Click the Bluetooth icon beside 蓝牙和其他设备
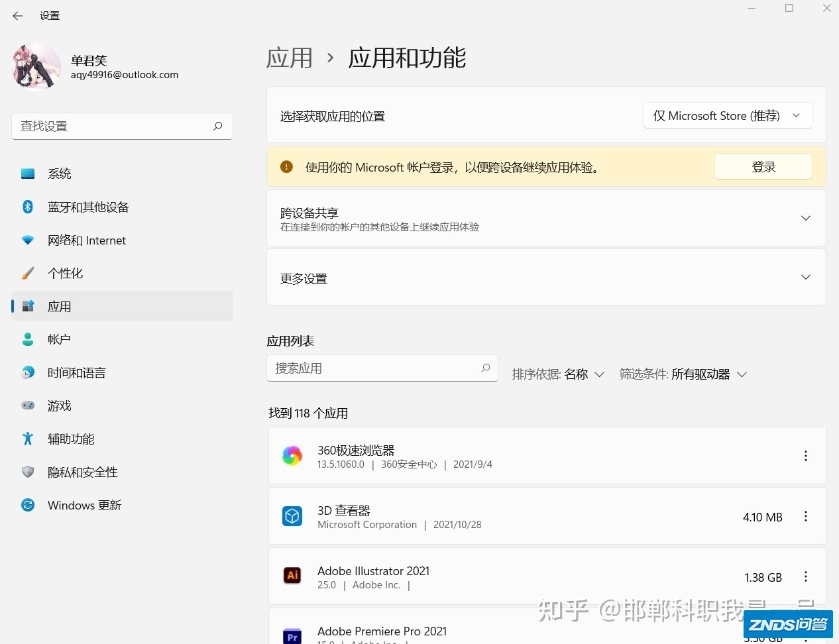The height and width of the screenshot is (644, 839). pos(28,207)
